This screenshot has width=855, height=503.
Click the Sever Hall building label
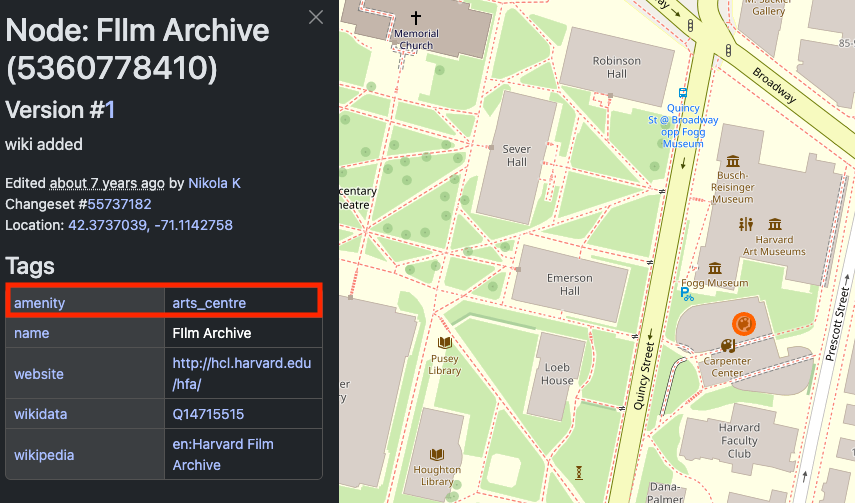tap(516, 155)
